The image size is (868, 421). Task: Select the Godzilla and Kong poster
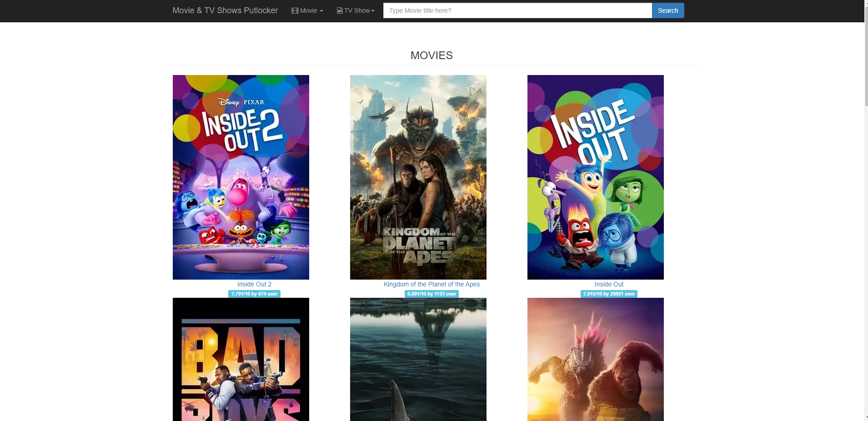point(596,359)
